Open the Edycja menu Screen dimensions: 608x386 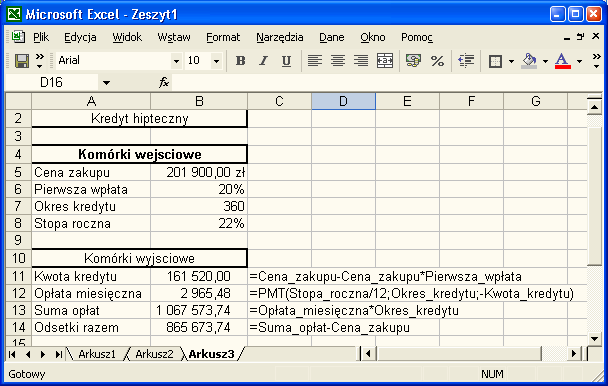(x=80, y=37)
